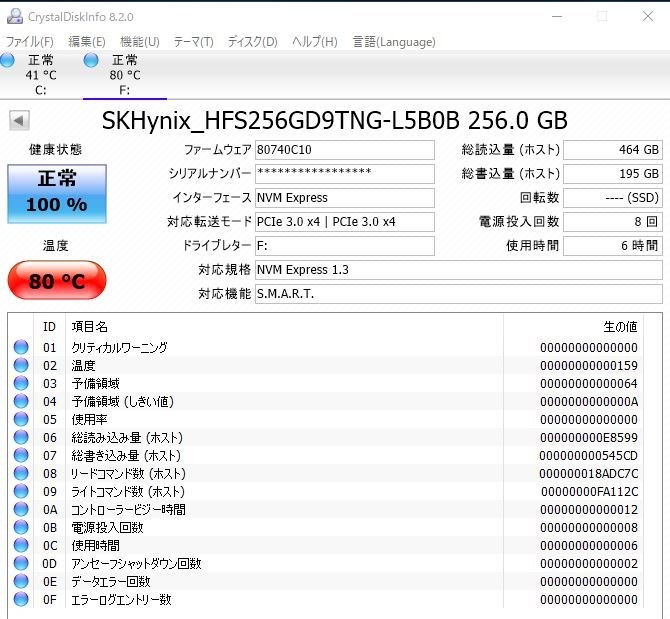Viewport: 670px width, 619px height.
Task: Click the ID column header
Action: click(50, 327)
